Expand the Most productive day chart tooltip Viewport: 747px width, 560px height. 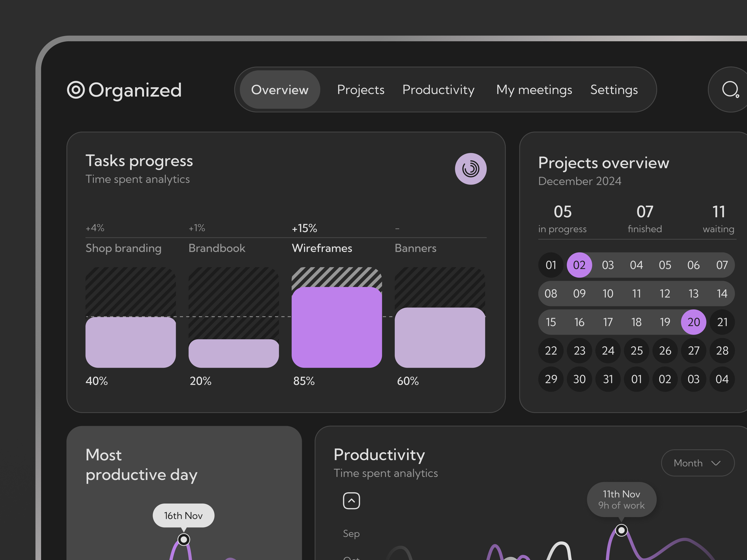click(183, 515)
